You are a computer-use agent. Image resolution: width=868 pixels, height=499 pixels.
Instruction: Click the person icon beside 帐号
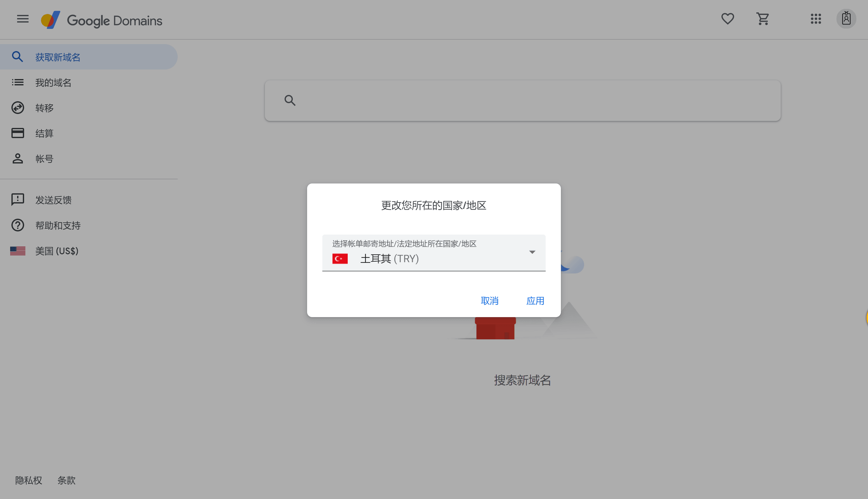(17, 158)
